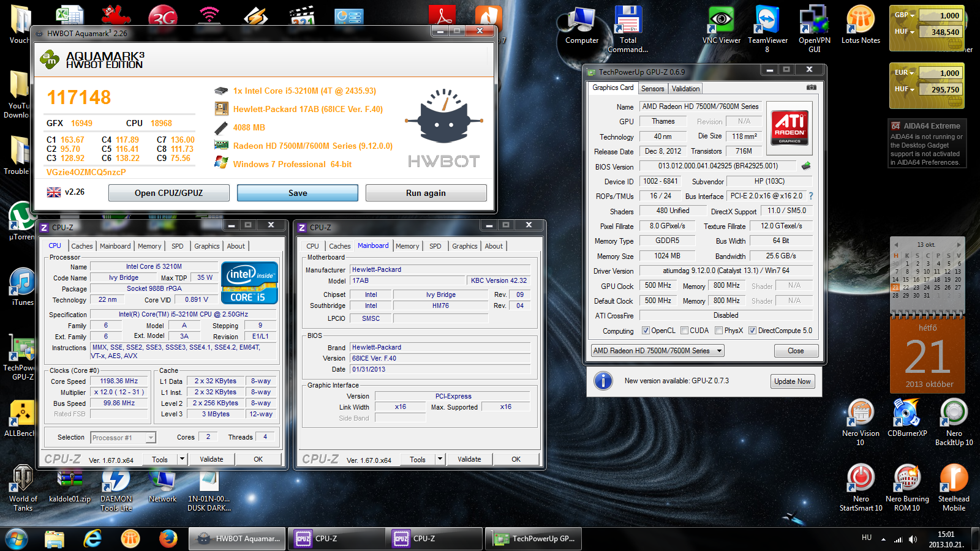
Task: Click the Close button in GPU-Z
Action: [796, 351]
